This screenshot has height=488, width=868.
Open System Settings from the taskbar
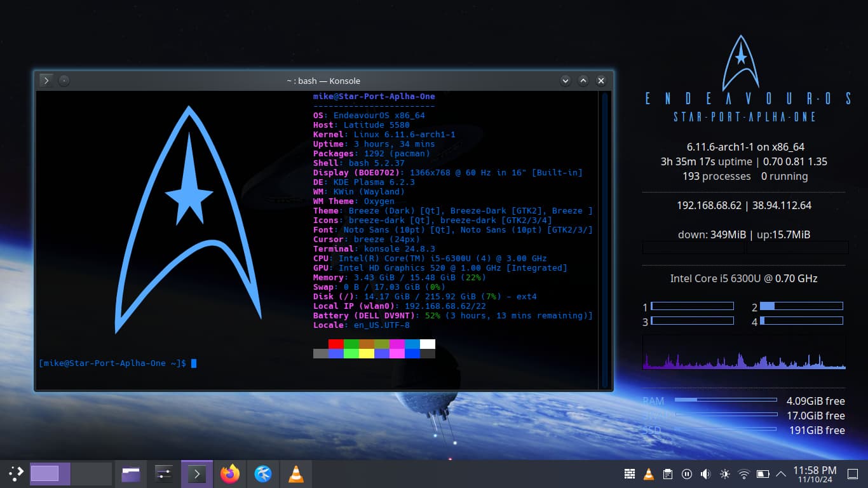[164, 474]
